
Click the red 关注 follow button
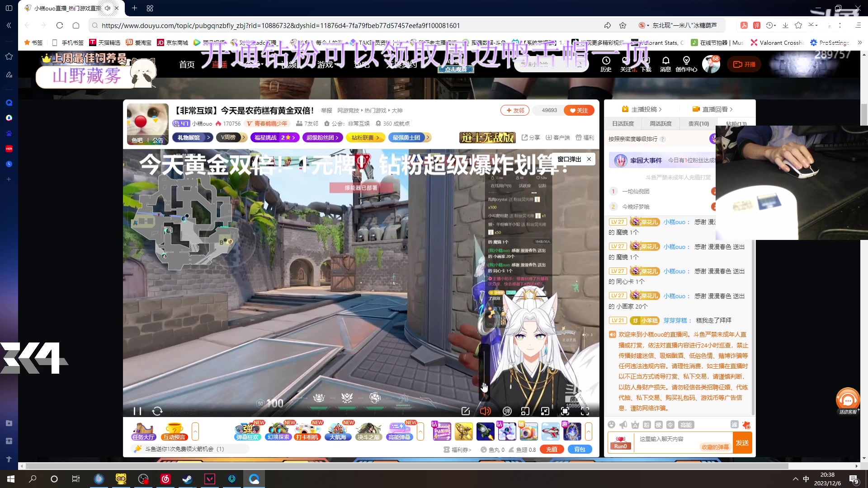pyautogui.click(x=580, y=110)
